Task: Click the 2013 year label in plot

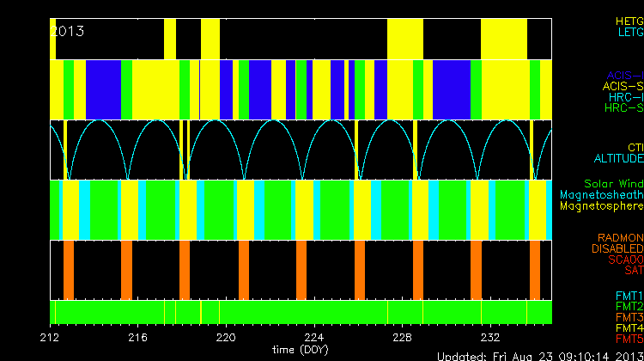Action: pyautogui.click(x=69, y=31)
